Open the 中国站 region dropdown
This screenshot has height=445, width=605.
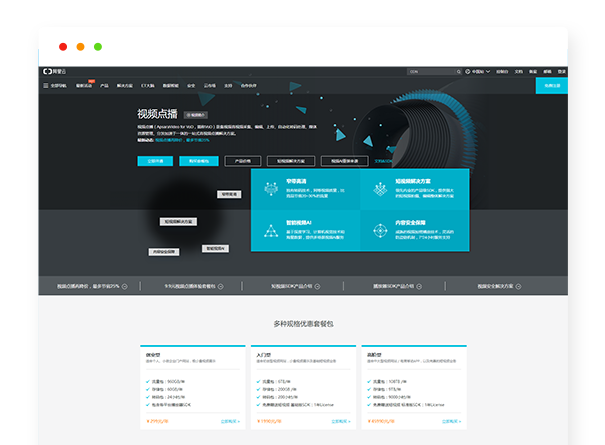(478, 72)
